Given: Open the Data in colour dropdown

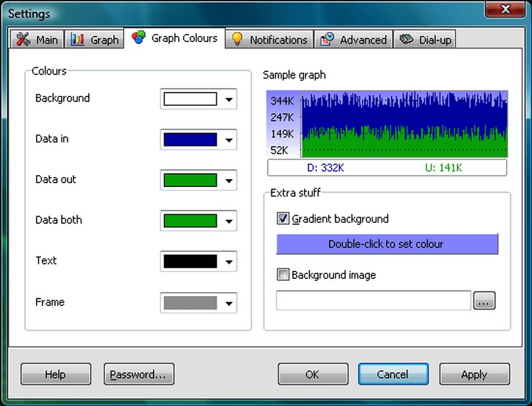Looking at the screenshot, I should (229, 140).
